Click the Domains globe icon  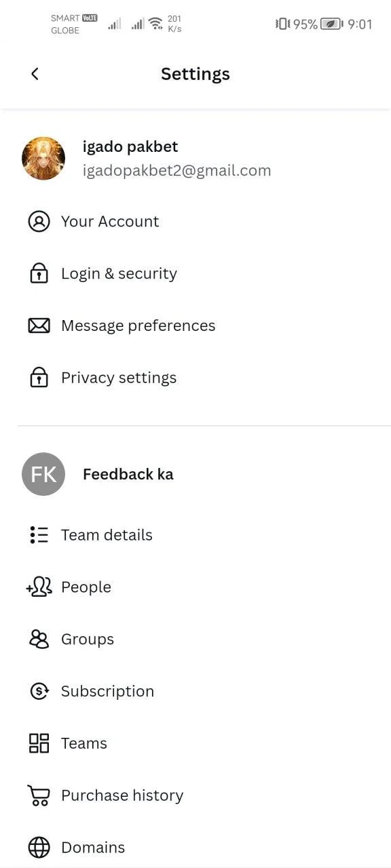point(39,848)
